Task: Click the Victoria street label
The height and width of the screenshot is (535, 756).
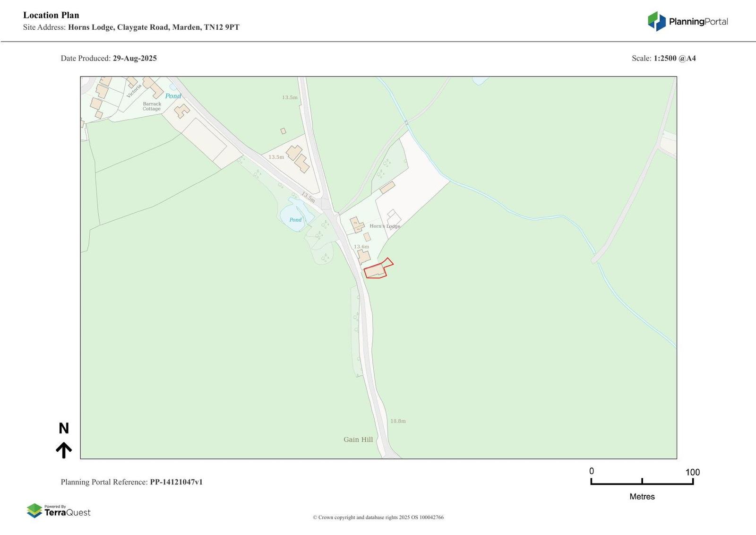Action: coord(134,90)
